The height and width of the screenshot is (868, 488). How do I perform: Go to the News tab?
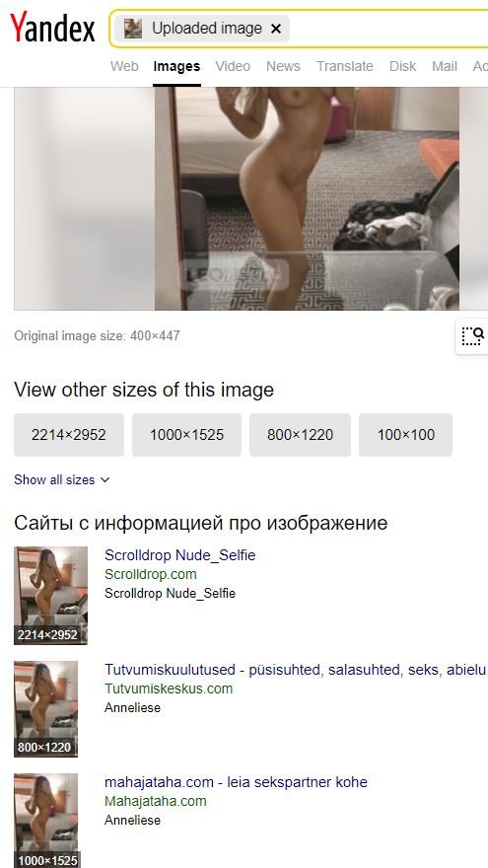tap(283, 66)
